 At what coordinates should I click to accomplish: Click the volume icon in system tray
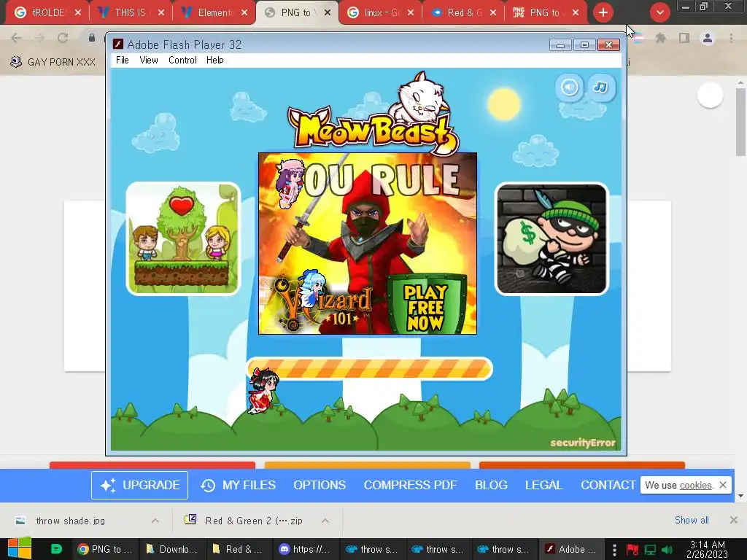[667, 550]
